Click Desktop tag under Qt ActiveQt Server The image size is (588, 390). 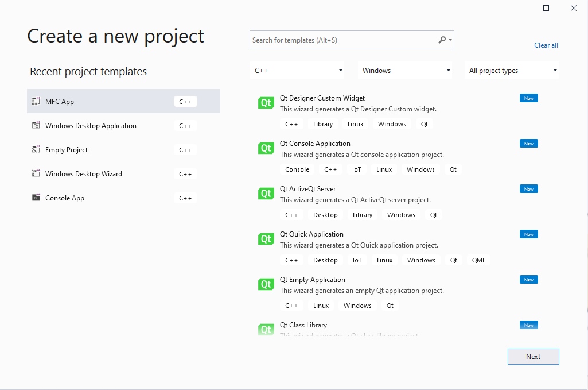pos(325,215)
